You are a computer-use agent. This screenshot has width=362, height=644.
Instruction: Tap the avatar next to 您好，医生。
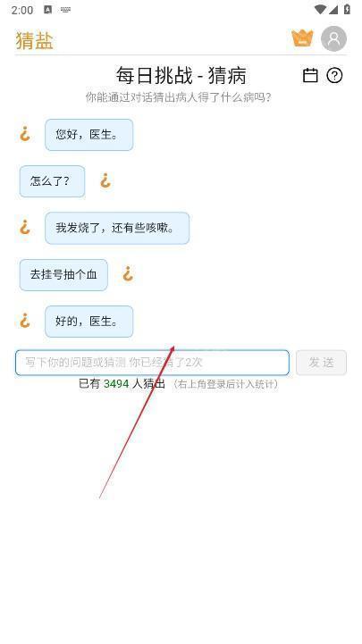point(25,134)
